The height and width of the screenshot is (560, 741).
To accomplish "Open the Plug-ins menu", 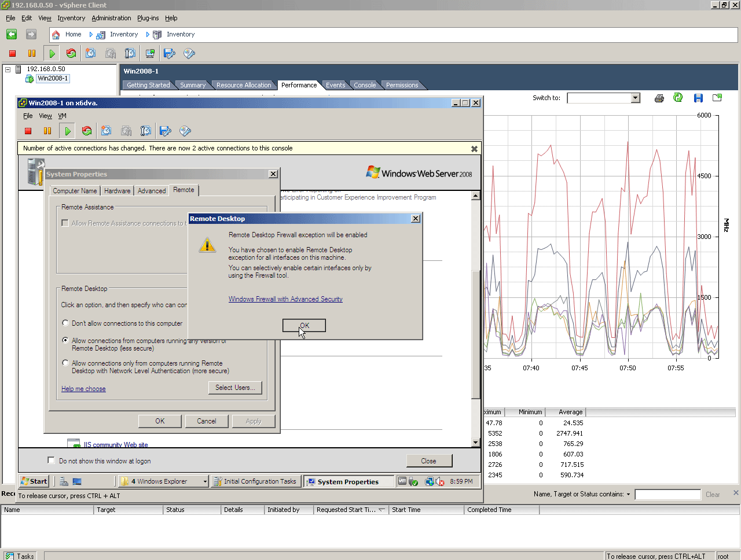I will pos(148,18).
